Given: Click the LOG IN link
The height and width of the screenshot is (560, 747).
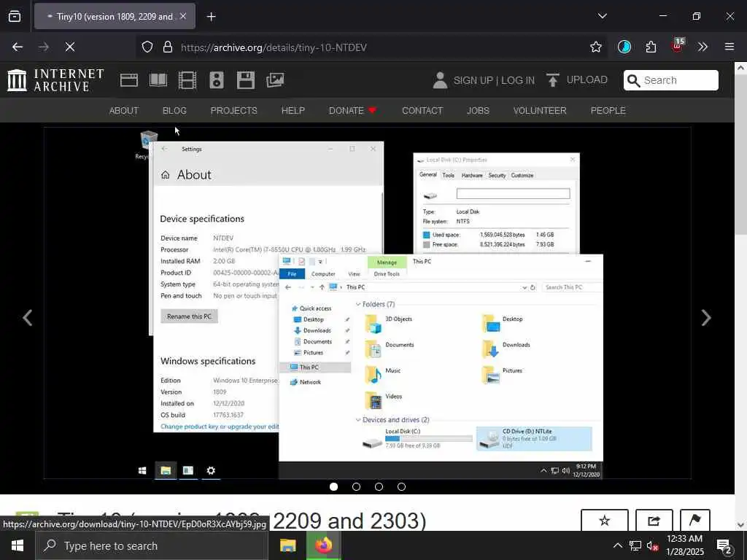Looking at the screenshot, I should pos(518,80).
